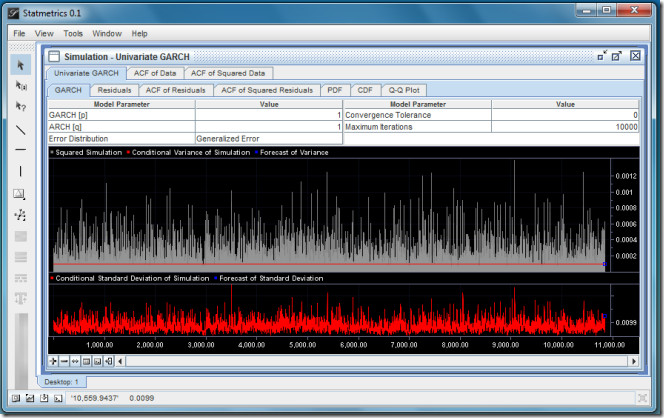Select the horizontal line drawing tool
The image size is (664, 418).
click(20, 149)
